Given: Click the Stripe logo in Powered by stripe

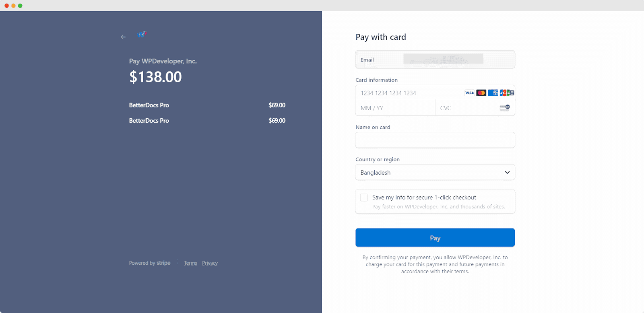Looking at the screenshot, I should tap(163, 263).
